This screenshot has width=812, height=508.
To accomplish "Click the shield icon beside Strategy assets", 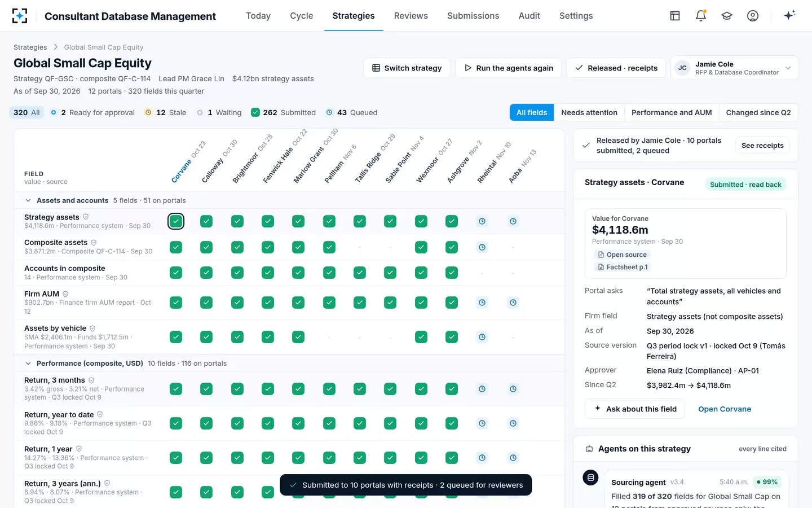I will pos(86,217).
